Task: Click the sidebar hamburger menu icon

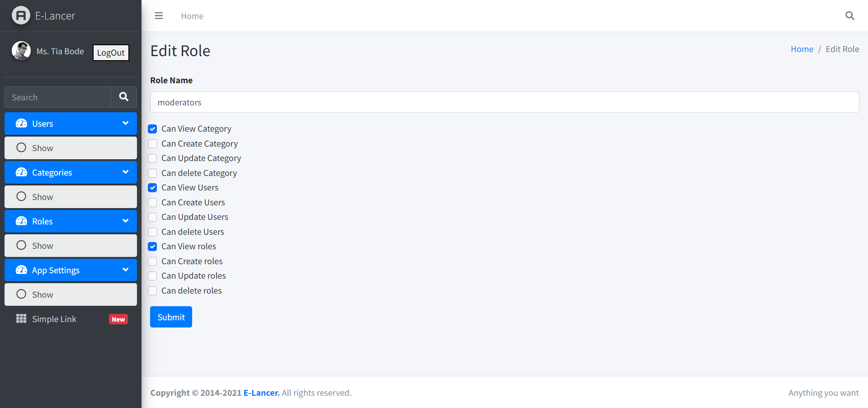Action: coord(159,15)
